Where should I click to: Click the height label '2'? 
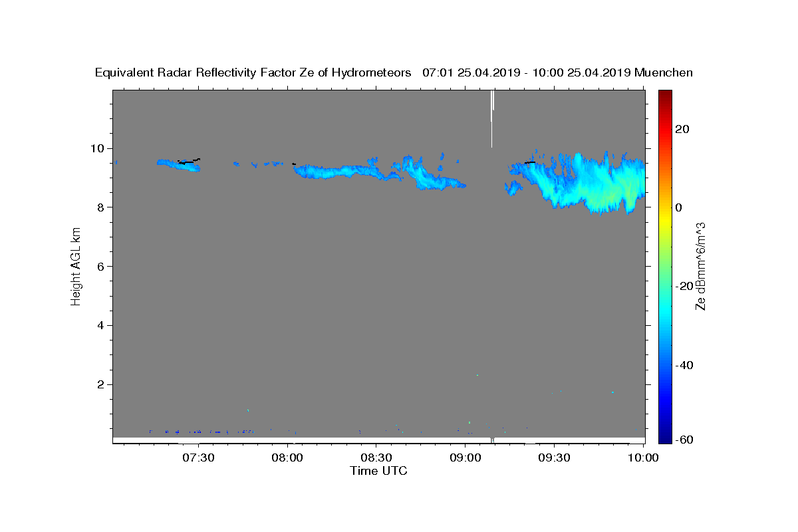pos(101,384)
